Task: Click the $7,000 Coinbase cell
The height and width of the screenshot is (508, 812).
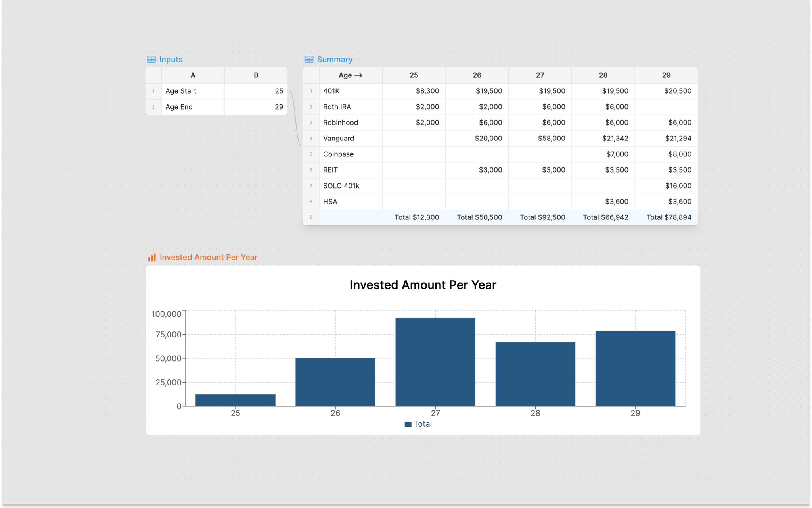Action: (x=603, y=154)
